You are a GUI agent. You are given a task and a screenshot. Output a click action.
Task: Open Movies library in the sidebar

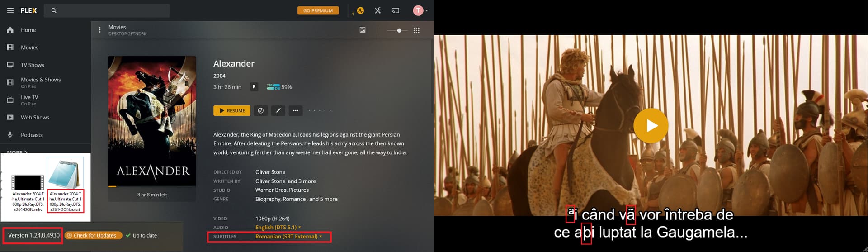click(29, 48)
